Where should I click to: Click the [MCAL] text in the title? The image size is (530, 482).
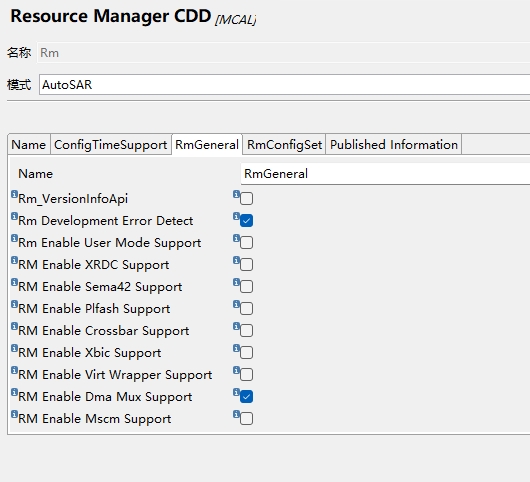coord(236,20)
